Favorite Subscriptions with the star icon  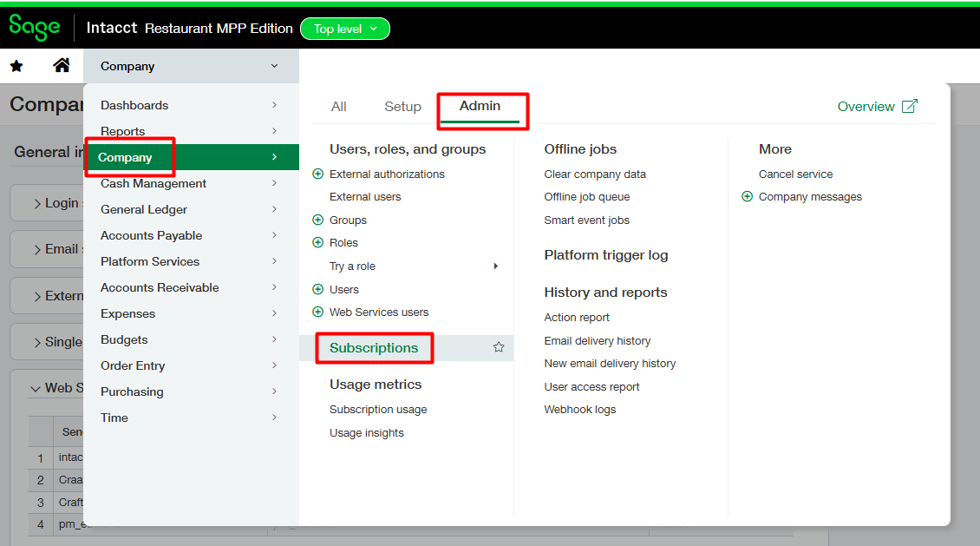point(498,347)
